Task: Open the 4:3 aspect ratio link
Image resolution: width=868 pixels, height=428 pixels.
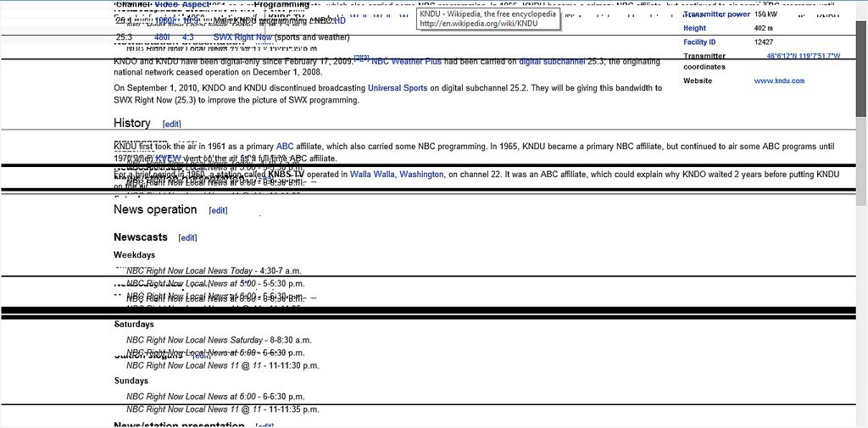Action: pyautogui.click(x=187, y=37)
